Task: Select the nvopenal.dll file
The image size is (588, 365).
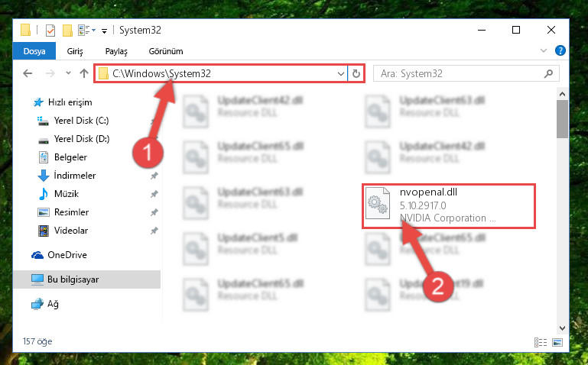Action: click(x=449, y=205)
